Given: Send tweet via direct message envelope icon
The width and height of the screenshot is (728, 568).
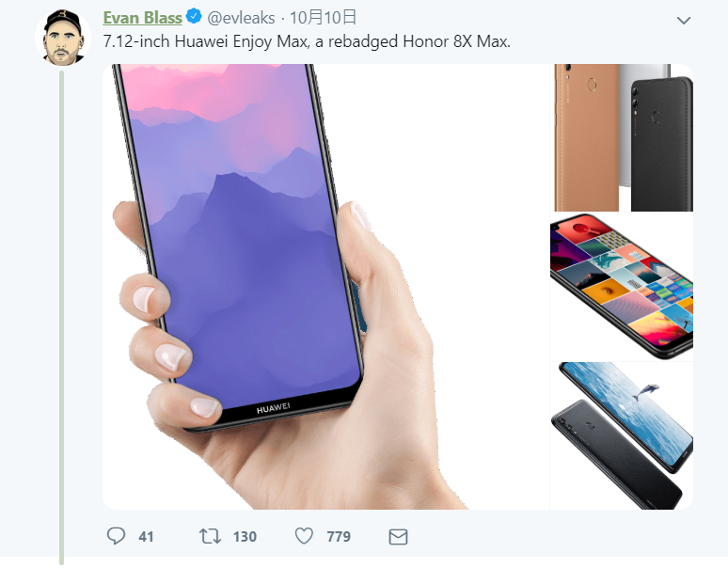Looking at the screenshot, I should coord(398,536).
